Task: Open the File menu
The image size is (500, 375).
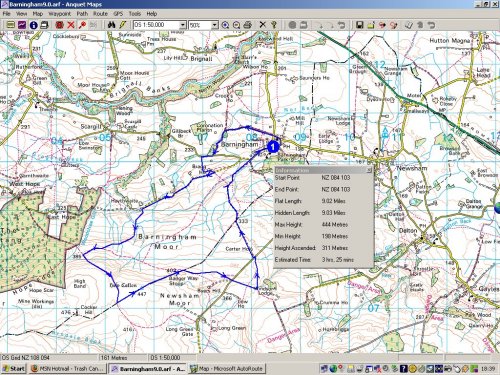Action: 6,14
